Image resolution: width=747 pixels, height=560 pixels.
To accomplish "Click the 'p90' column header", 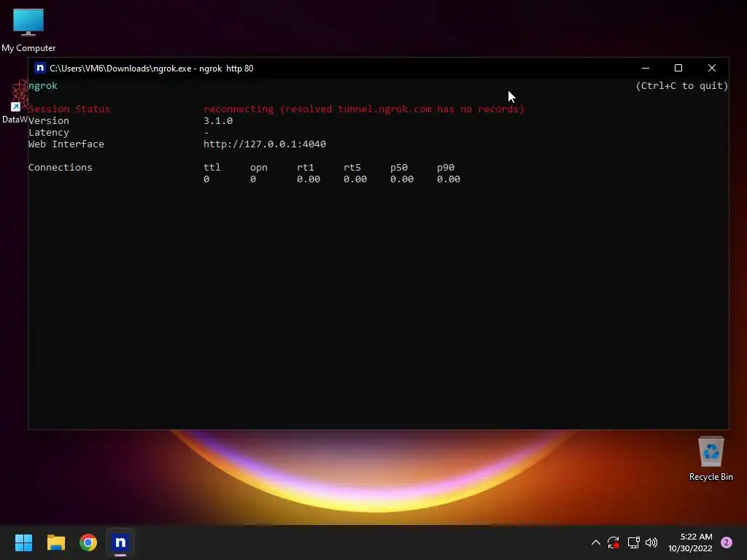I will click(446, 167).
